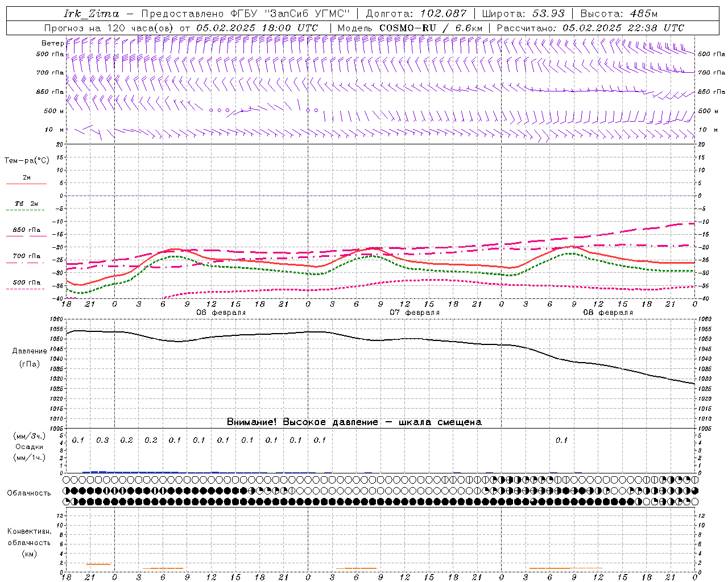
Task: Click the 500 м wind level label on left
Action: 54,111
